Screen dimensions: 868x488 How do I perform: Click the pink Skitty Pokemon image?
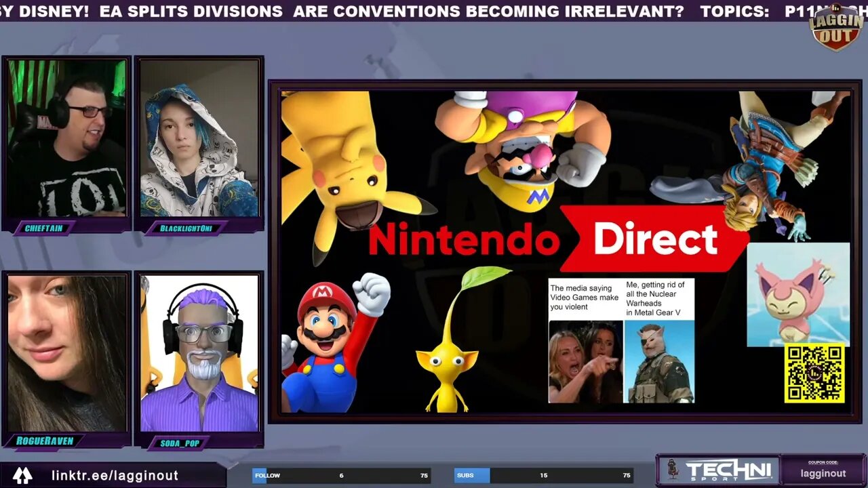(x=798, y=295)
